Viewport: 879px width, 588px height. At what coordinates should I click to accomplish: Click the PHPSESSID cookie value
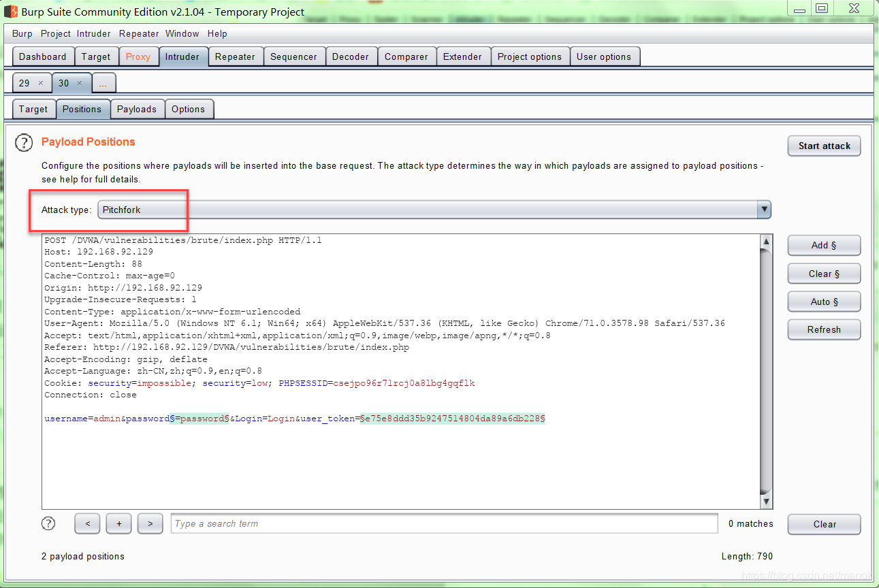[x=404, y=383]
